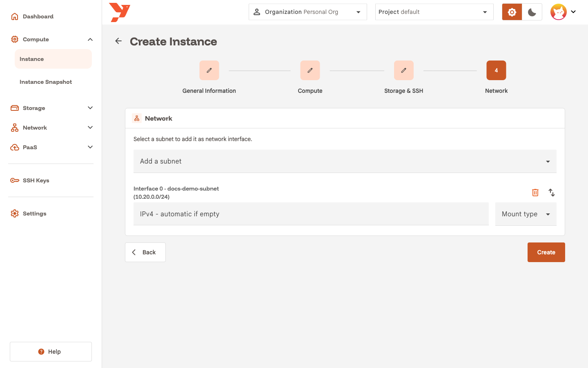
Task: Click the chevron next to the avatar
Action: click(x=573, y=12)
